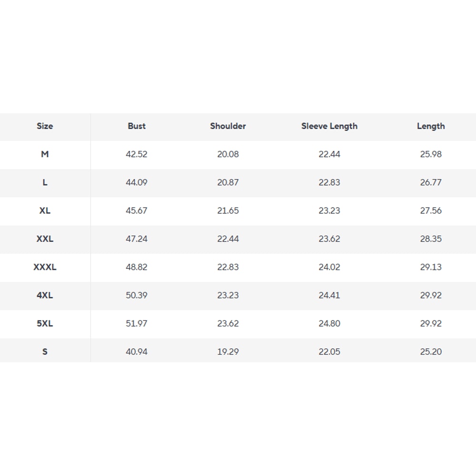Click the S size row label
Screen dimensions: 476x476
(45, 352)
